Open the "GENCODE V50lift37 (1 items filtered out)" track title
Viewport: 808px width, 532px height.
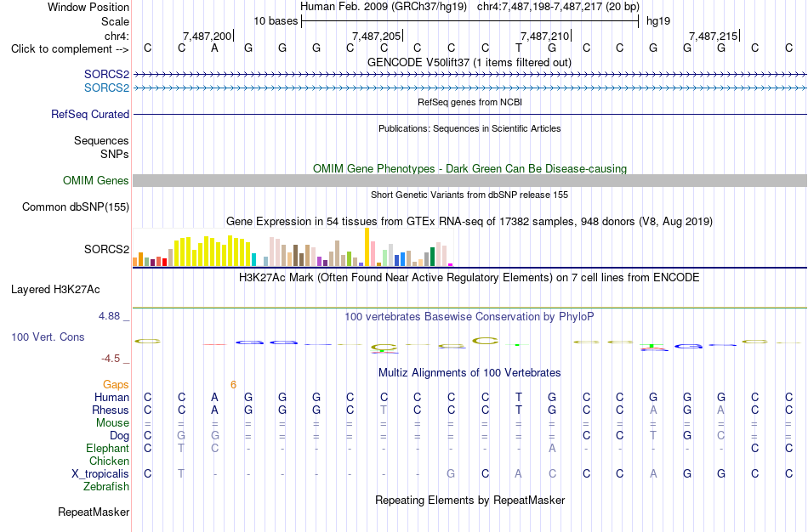click(469, 62)
